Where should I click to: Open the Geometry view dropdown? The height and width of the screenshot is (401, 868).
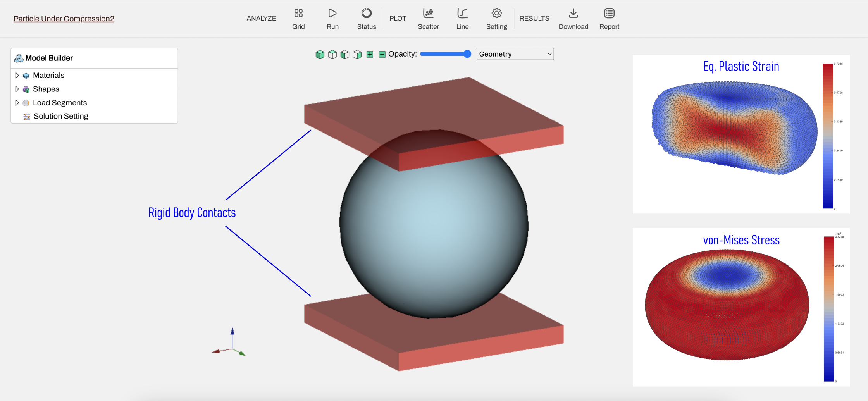pyautogui.click(x=515, y=54)
